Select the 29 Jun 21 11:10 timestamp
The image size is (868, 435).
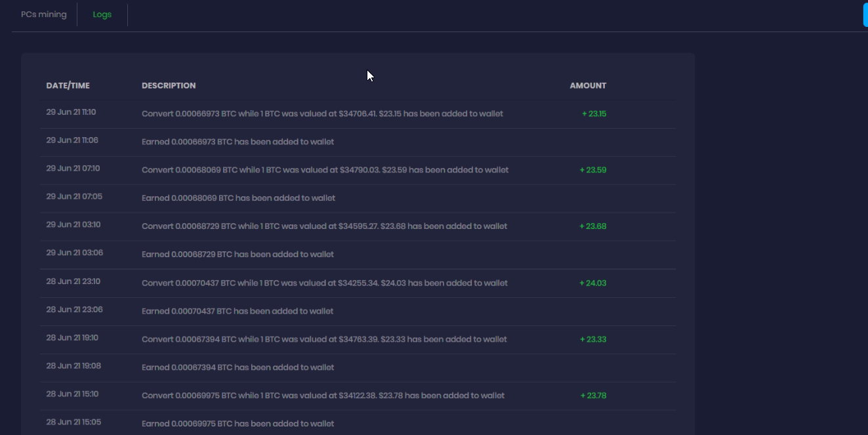pos(71,112)
